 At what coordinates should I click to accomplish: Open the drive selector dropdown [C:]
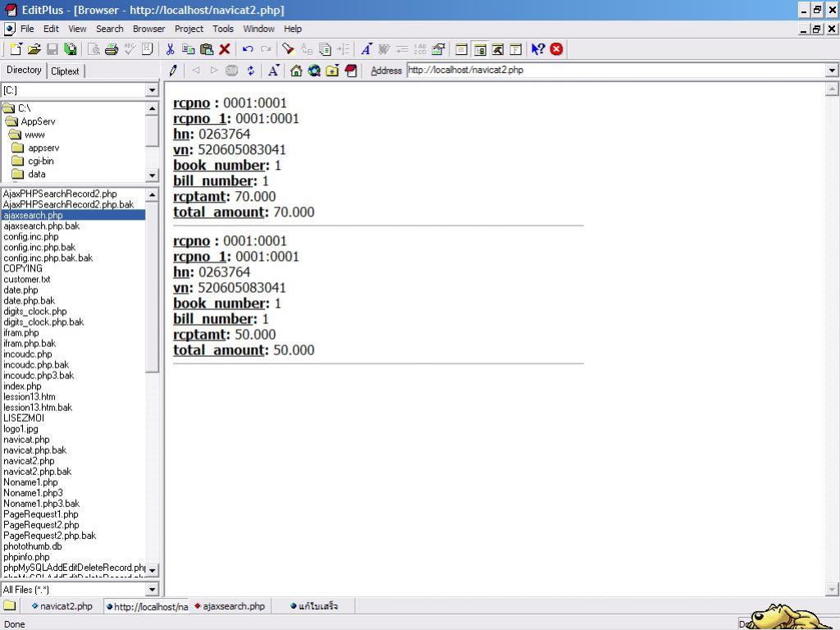click(x=152, y=90)
